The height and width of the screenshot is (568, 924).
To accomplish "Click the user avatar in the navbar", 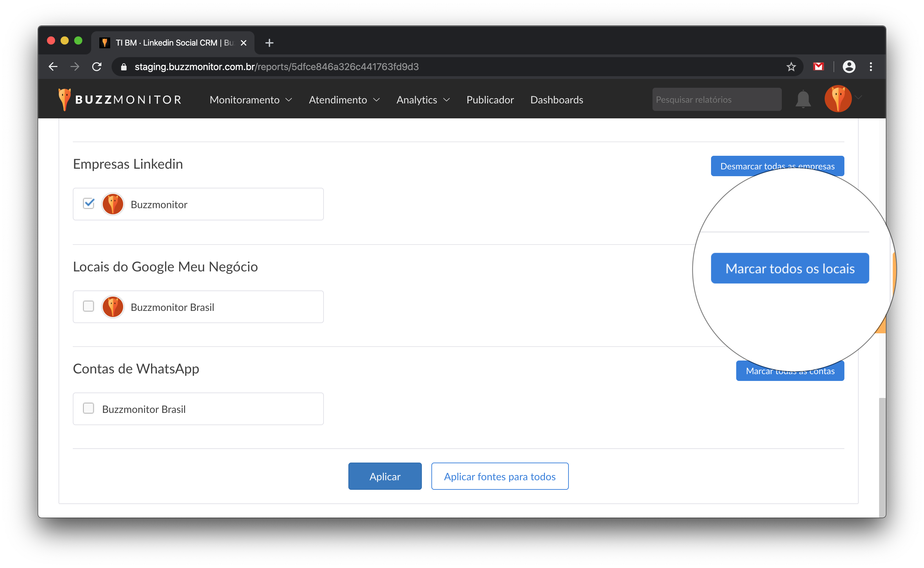I will point(838,99).
